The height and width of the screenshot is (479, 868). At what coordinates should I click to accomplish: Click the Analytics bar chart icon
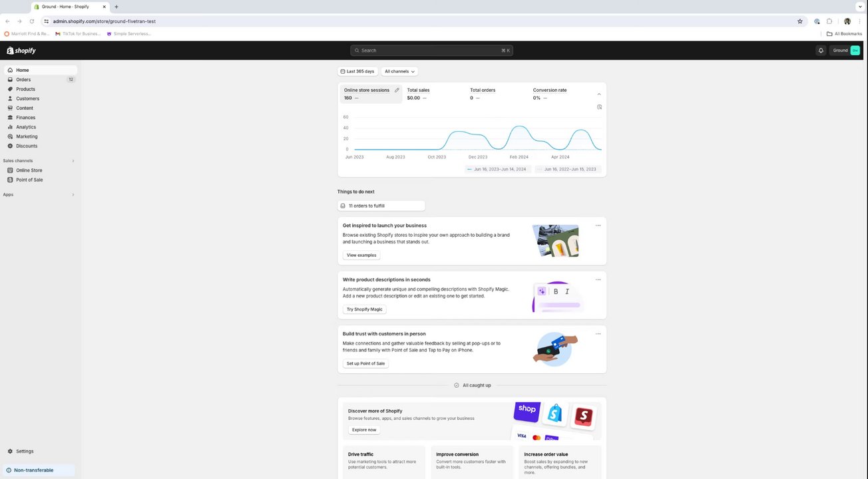pyautogui.click(x=10, y=127)
